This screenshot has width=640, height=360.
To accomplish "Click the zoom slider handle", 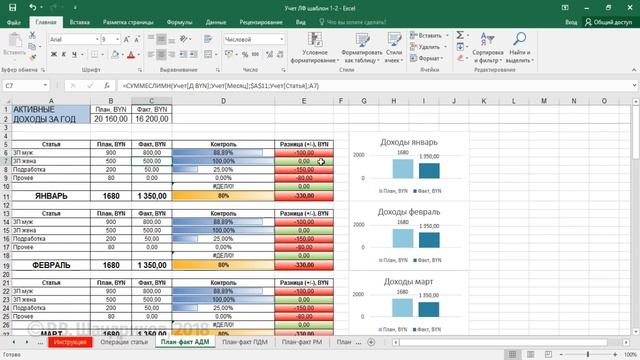I will coord(588,354).
